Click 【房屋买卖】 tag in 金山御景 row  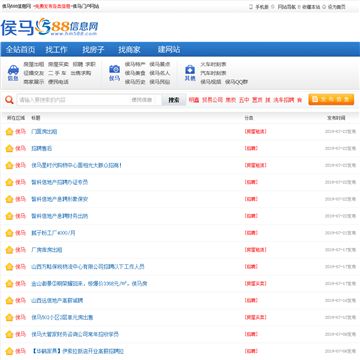pos(256,284)
